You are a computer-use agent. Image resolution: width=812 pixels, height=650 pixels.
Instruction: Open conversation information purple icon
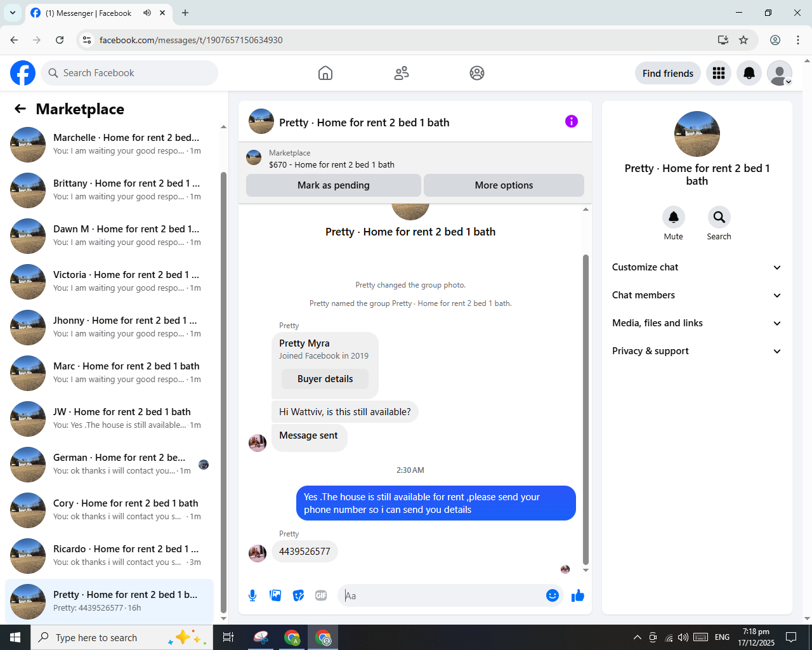tap(572, 121)
